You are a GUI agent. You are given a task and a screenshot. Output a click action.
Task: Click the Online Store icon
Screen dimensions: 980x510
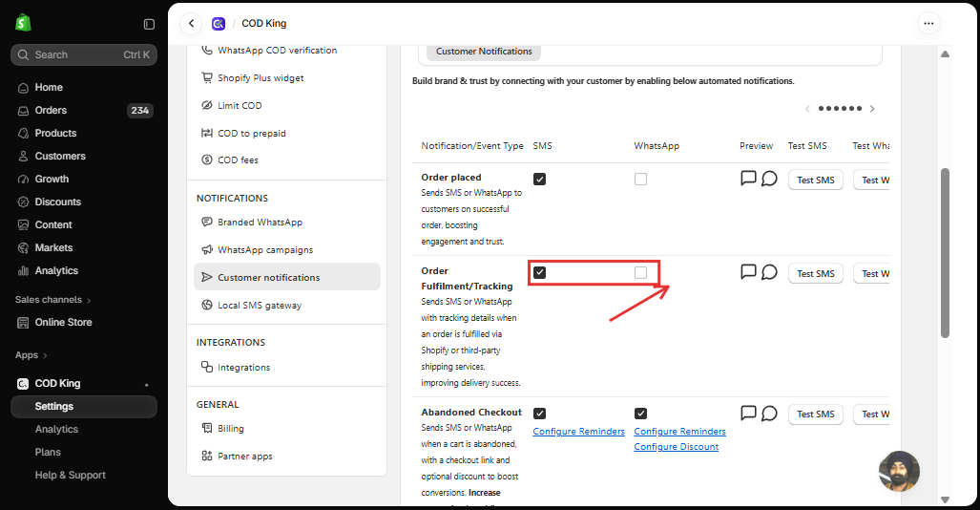pos(23,322)
